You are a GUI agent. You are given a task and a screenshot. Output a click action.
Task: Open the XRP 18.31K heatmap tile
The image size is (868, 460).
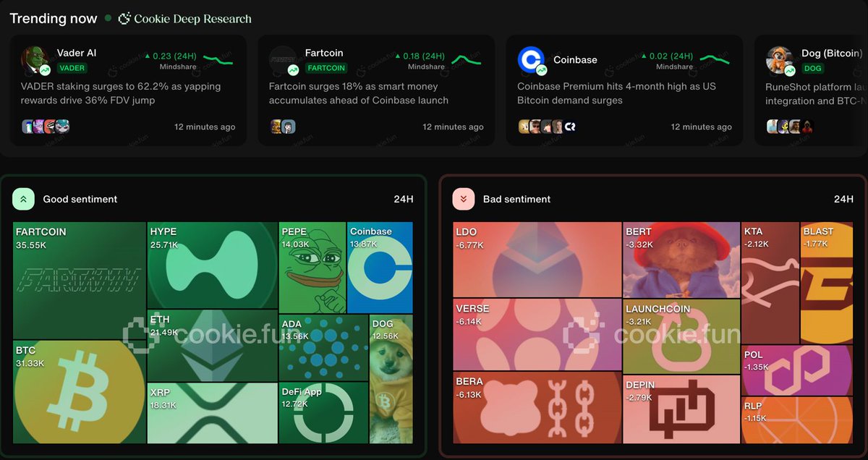pos(213,412)
